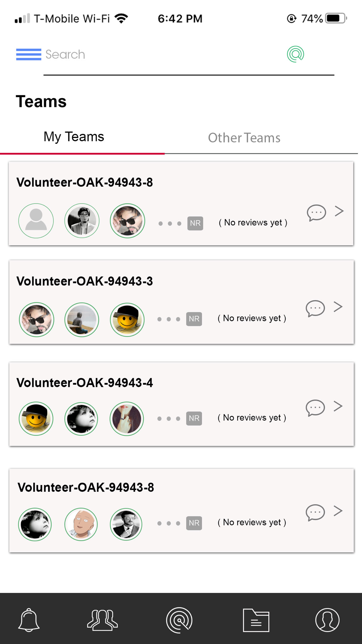
Task: Tap the NR rating badge on Volunteer-OAK-94943-3
Action: tap(194, 319)
